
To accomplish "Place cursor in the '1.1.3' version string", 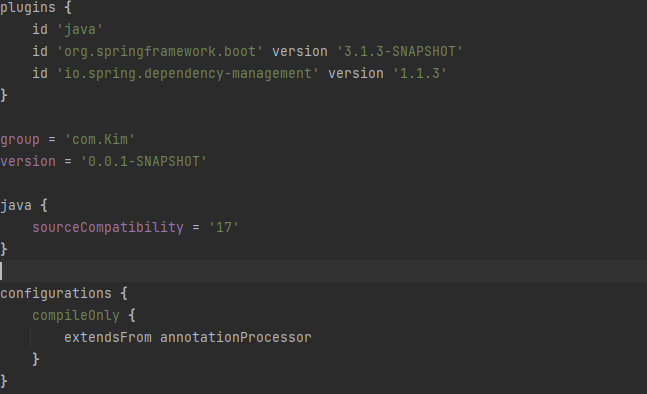I will 420,73.
